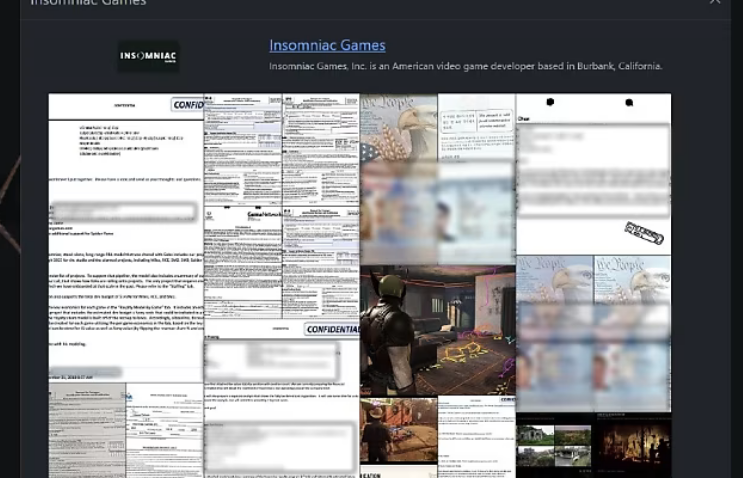Open the armored character game screenshot

coord(437,330)
